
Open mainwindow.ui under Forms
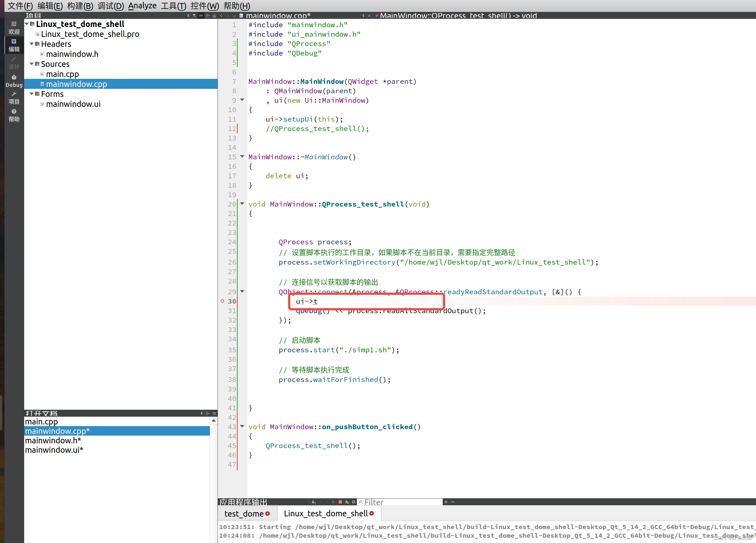(x=73, y=104)
